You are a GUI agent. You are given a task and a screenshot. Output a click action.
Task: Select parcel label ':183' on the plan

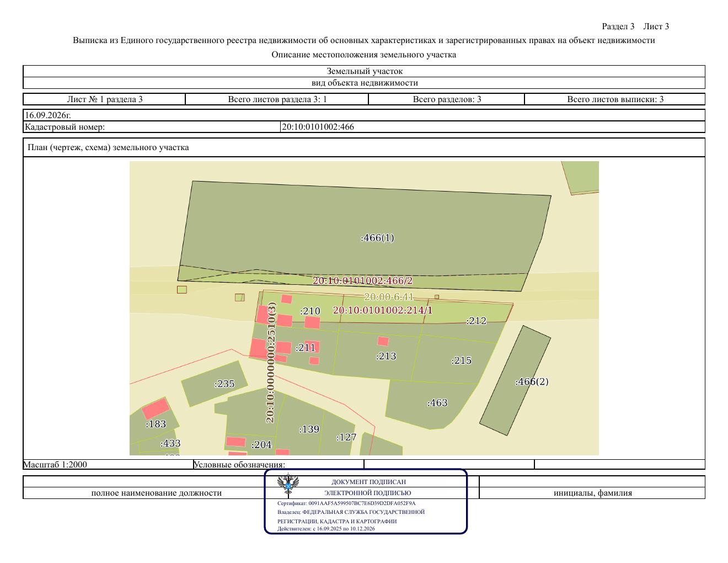coord(156,424)
